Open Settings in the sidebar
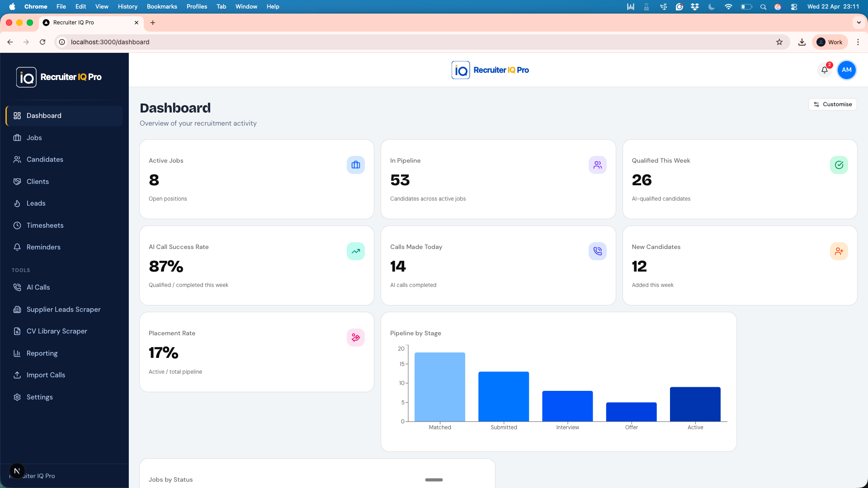 click(x=64, y=397)
